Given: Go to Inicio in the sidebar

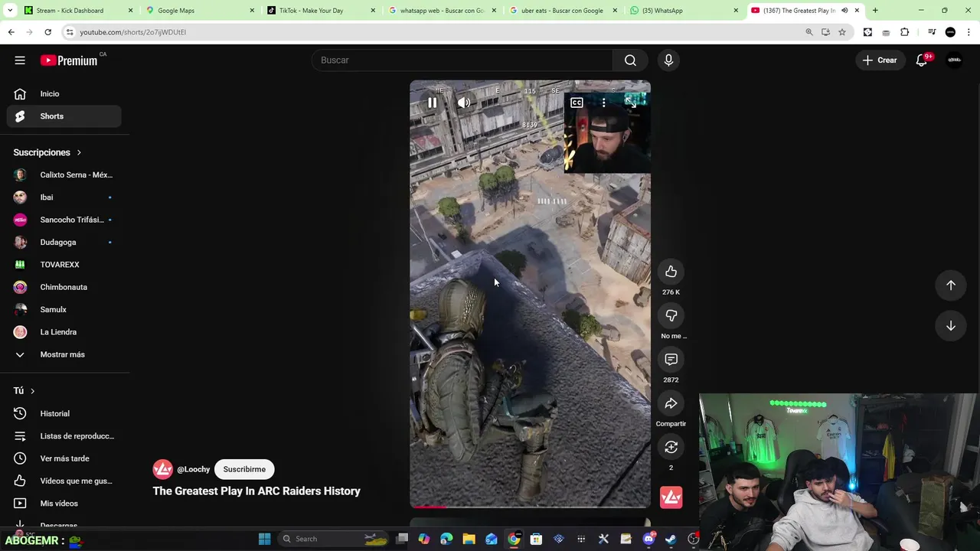Looking at the screenshot, I should [64, 93].
